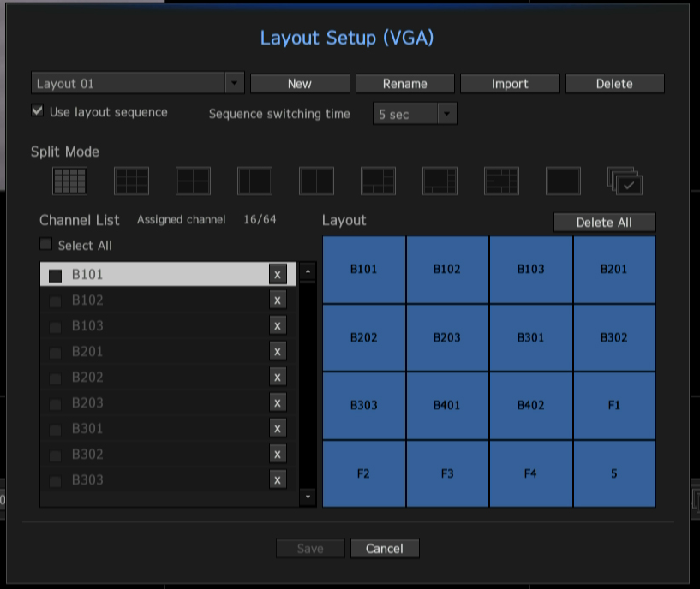The height and width of the screenshot is (589, 700).
Task: Click the F2 cell in Layout grid
Action: tap(364, 474)
